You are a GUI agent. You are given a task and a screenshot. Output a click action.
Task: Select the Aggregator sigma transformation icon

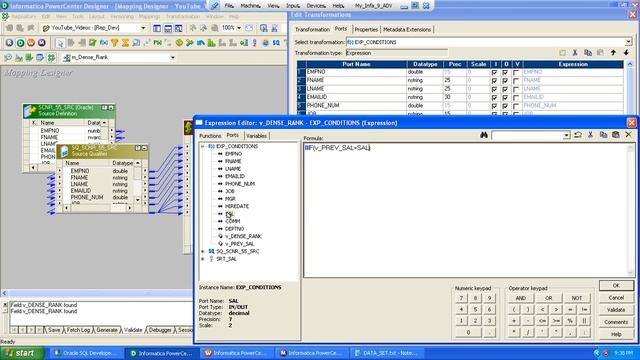(125, 43)
